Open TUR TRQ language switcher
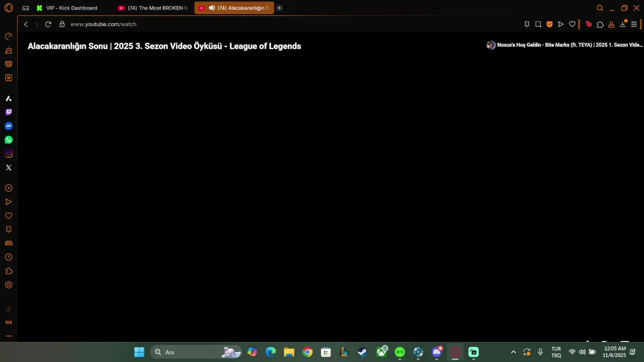The image size is (644, 362). [x=556, y=352]
